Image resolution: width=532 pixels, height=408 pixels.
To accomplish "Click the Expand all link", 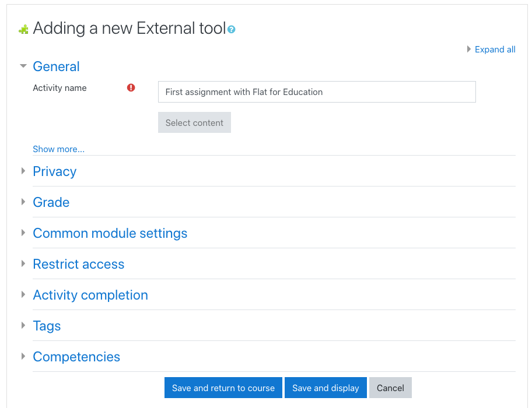I will tap(495, 50).
